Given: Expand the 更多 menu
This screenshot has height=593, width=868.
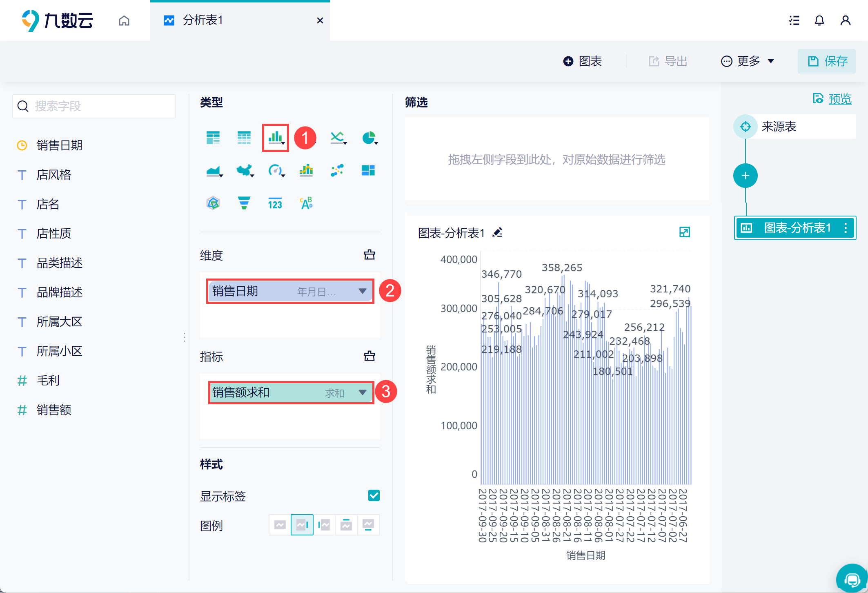Looking at the screenshot, I should [x=748, y=61].
